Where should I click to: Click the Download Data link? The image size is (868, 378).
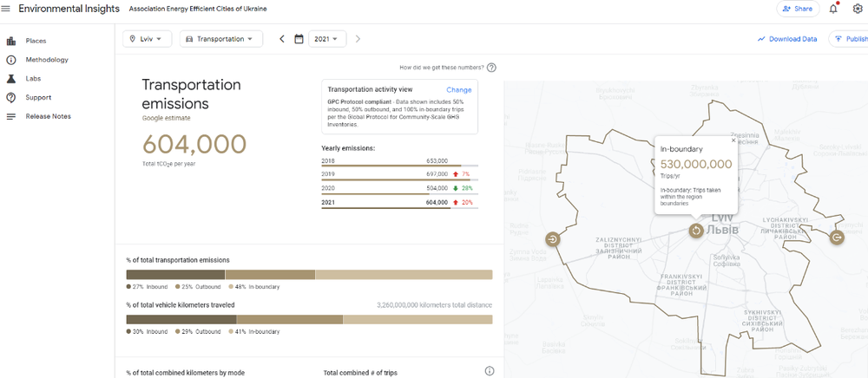(x=786, y=39)
